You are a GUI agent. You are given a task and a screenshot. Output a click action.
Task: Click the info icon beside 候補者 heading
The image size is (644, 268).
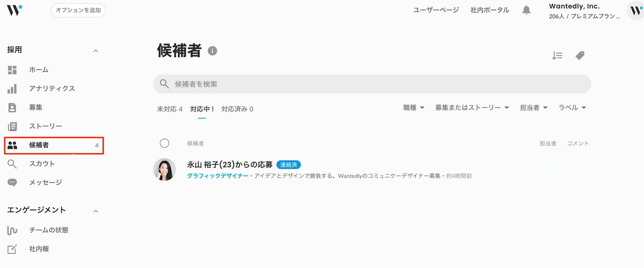pyautogui.click(x=212, y=51)
